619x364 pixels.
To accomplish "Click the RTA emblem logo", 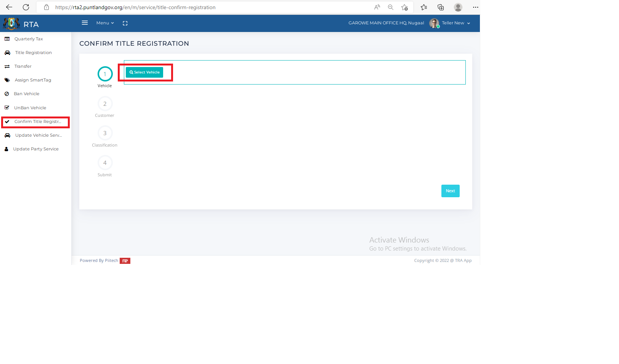I will 11,24.
